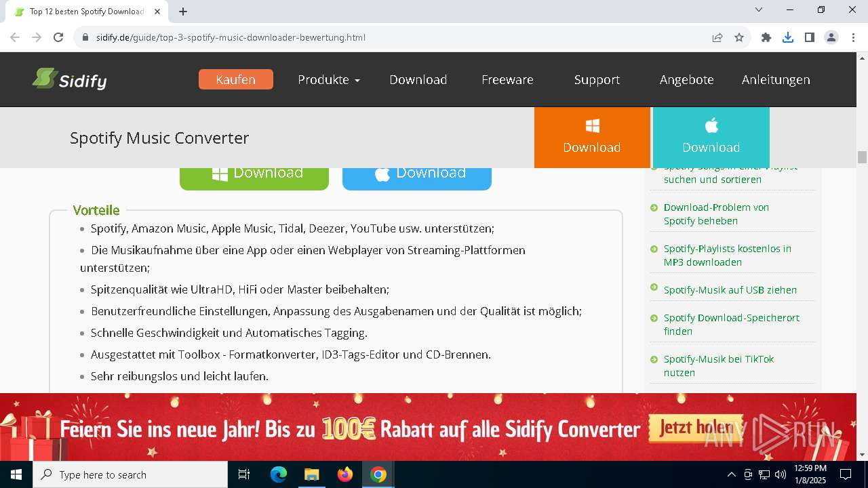Launch Microsoft Edge from taskbar

pyautogui.click(x=279, y=474)
